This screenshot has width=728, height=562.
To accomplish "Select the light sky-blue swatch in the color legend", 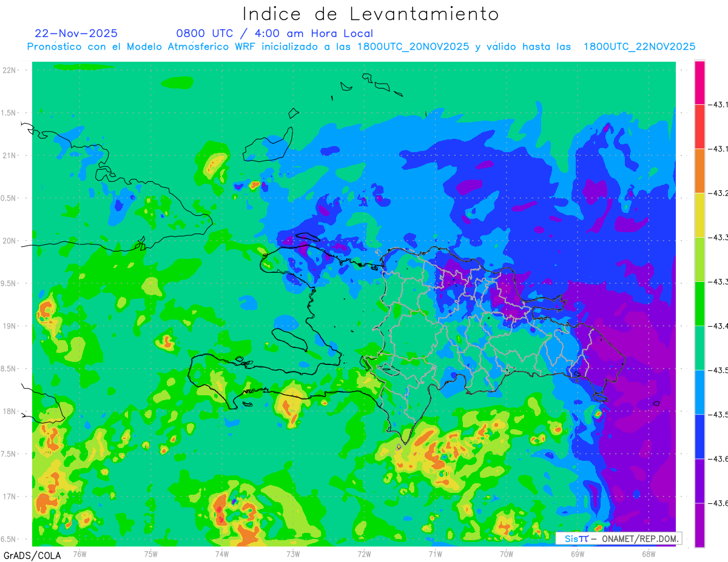I will point(699,392).
